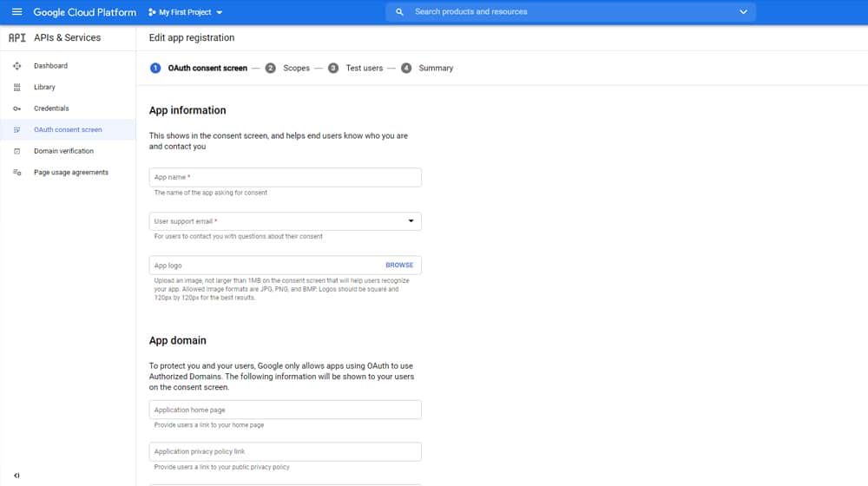Click the Library grid icon

coord(16,87)
